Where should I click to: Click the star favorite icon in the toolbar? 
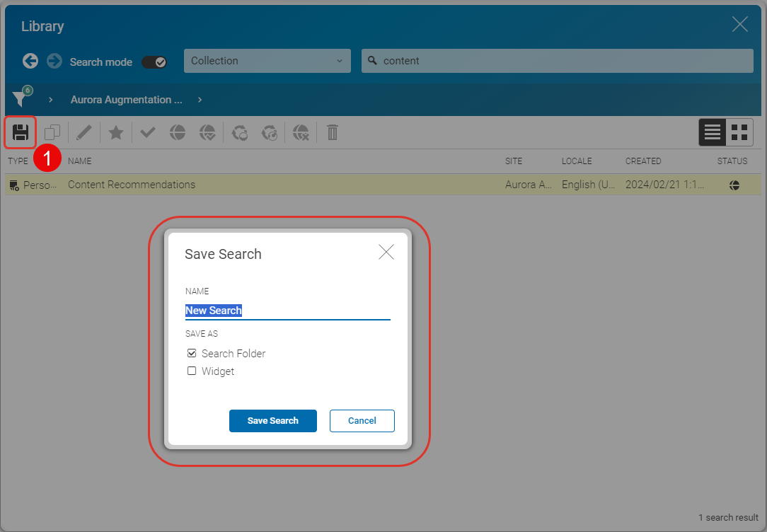pos(116,132)
